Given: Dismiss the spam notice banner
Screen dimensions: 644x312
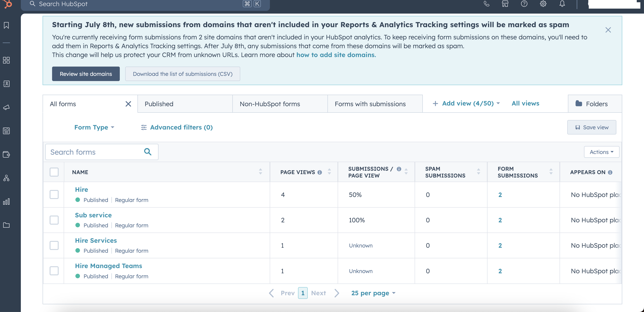Looking at the screenshot, I should (608, 30).
